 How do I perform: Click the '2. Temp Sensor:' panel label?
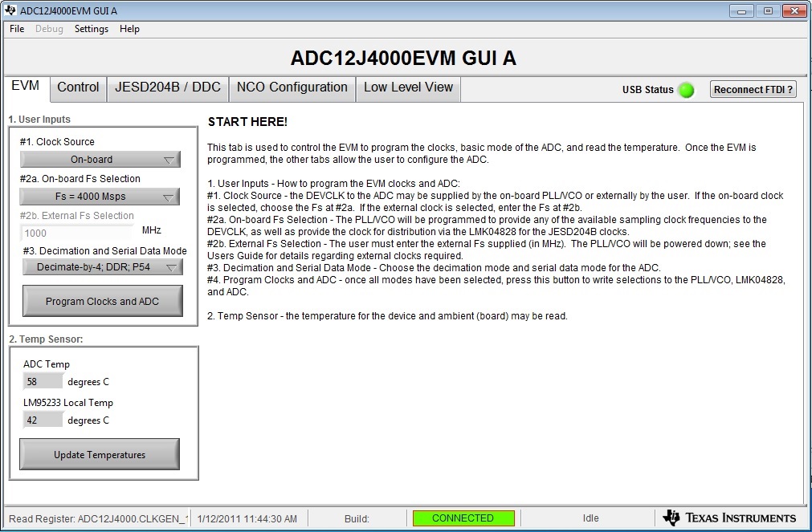(46, 339)
